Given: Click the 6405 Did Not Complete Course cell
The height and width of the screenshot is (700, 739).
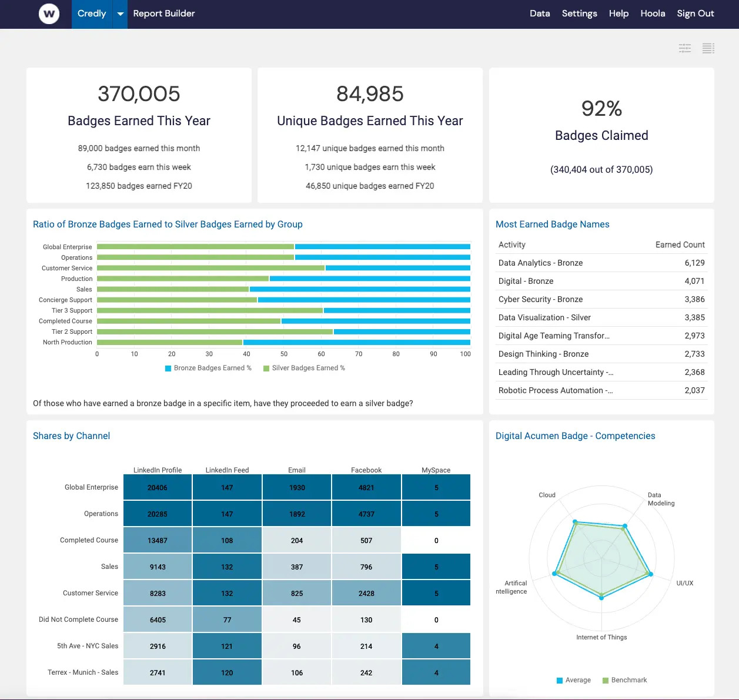Looking at the screenshot, I should pyautogui.click(x=158, y=619).
